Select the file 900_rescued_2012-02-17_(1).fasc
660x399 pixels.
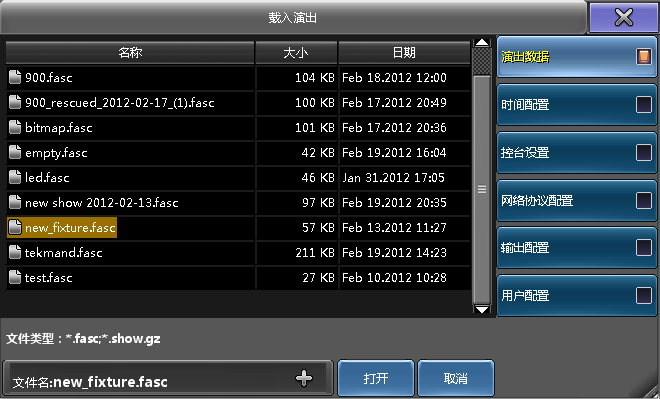point(120,103)
